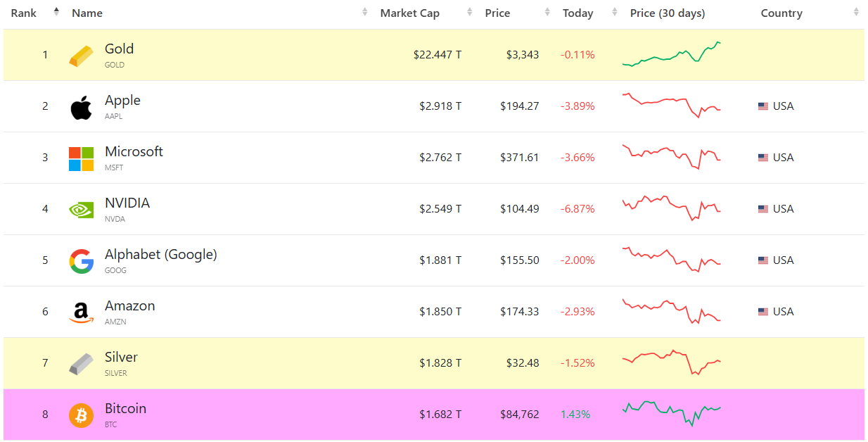Sort by Today percentage change

click(577, 13)
